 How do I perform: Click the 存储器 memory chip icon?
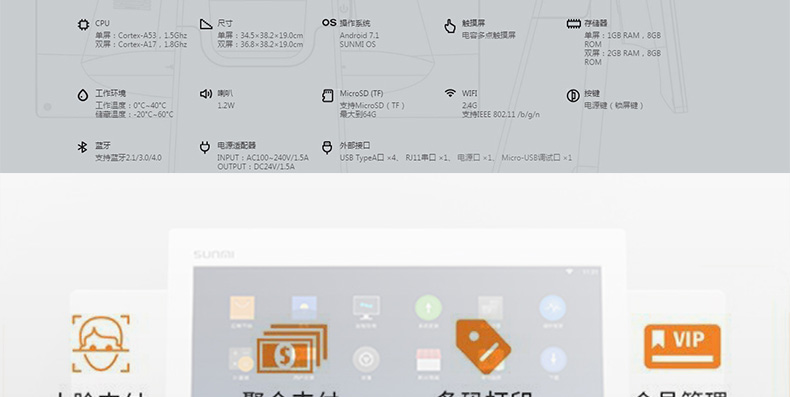click(x=573, y=24)
